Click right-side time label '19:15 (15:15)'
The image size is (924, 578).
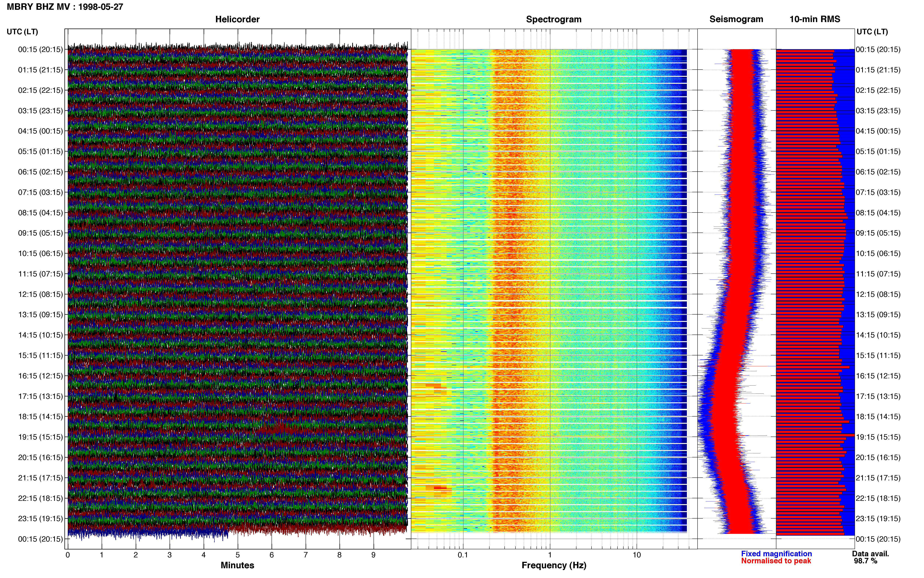coord(878,437)
